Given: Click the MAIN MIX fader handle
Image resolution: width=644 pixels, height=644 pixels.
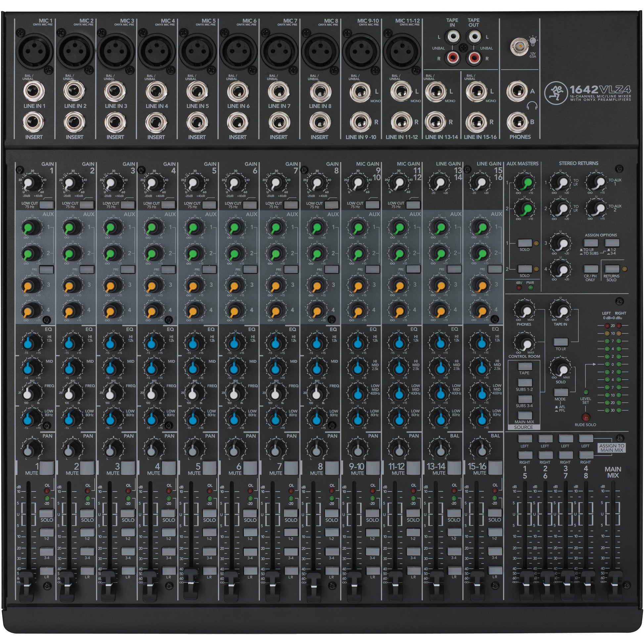Looking at the screenshot, I should pyautogui.click(x=615, y=586).
